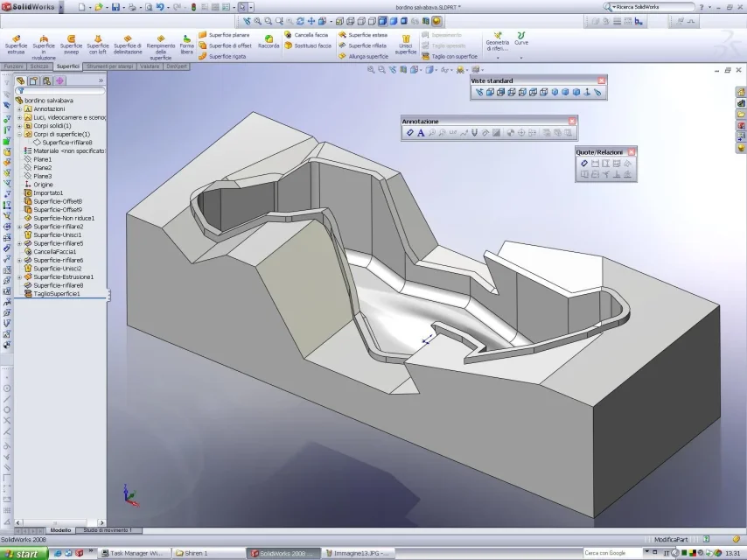Click the Print icon in the title toolbar
747x560 pixels.
(x=132, y=7)
